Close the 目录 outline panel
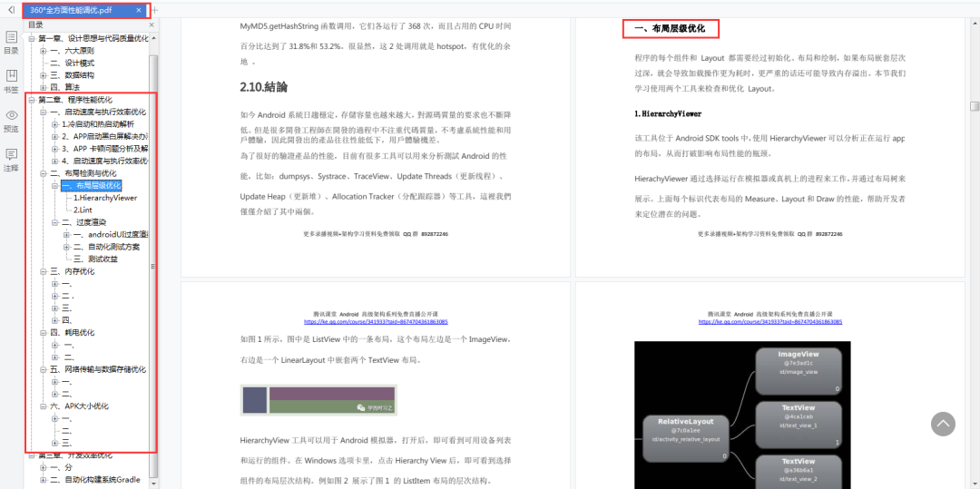The width and height of the screenshot is (980, 489). [x=150, y=24]
